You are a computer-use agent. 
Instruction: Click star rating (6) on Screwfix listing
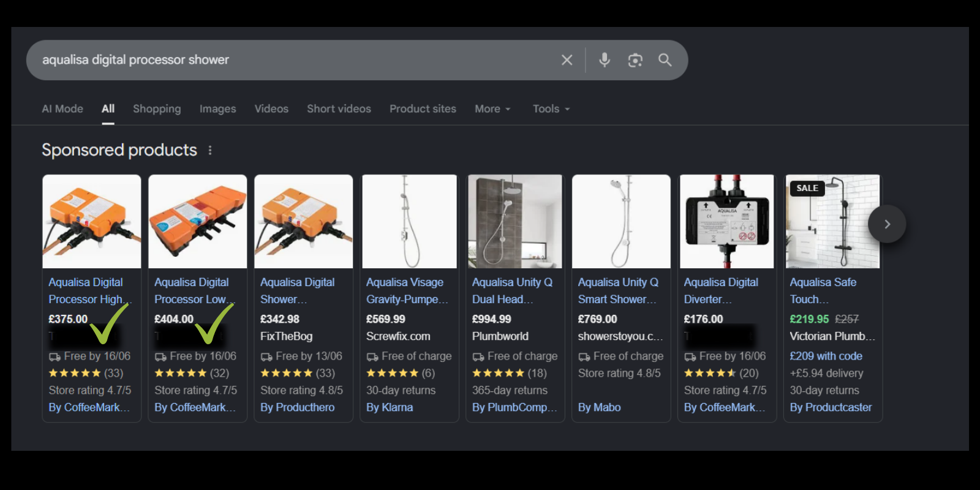pos(401,373)
